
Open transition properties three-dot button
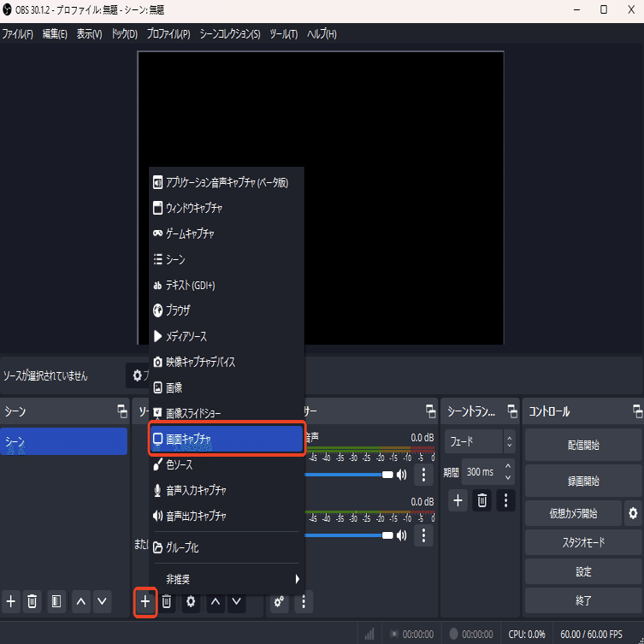tap(505, 500)
